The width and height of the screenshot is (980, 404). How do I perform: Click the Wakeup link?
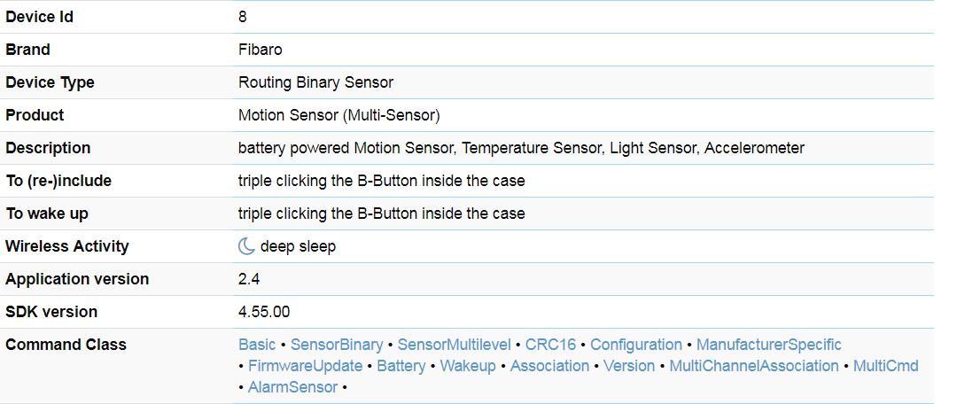point(468,366)
